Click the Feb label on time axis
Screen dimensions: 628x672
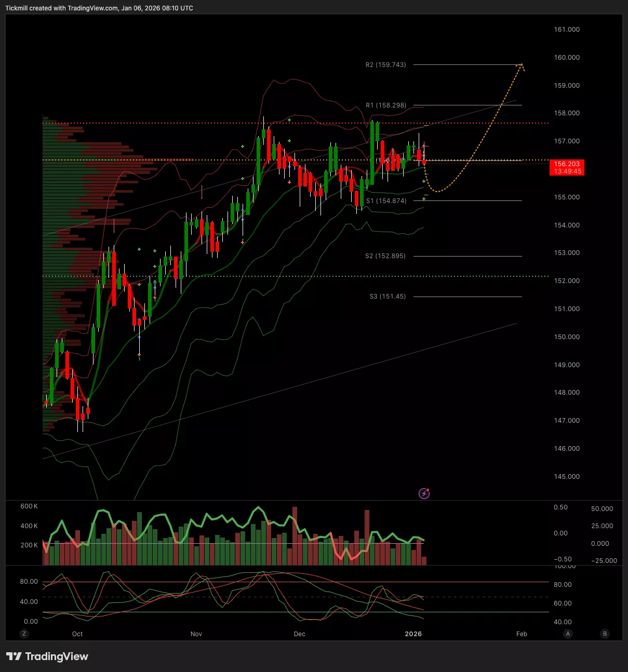point(522,634)
